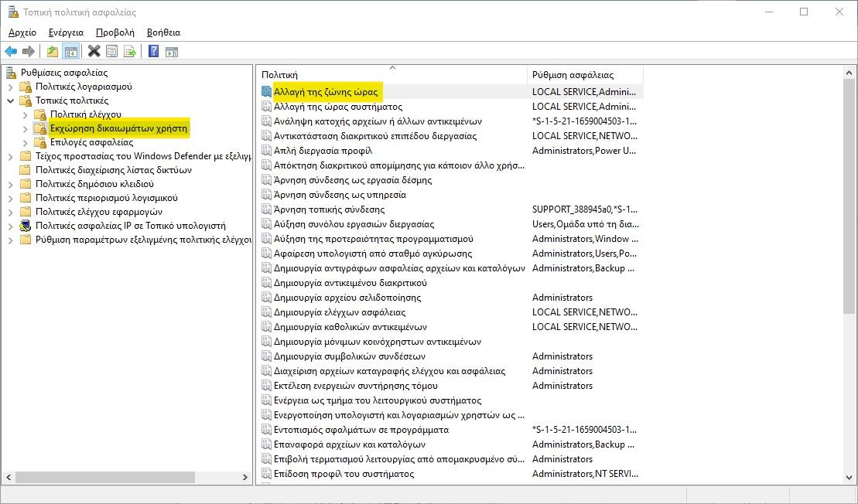Image resolution: width=858 pixels, height=504 pixels.
Task: Expand 'Τείχος προστασίας του Windows Defender' node
Action: 10,156
